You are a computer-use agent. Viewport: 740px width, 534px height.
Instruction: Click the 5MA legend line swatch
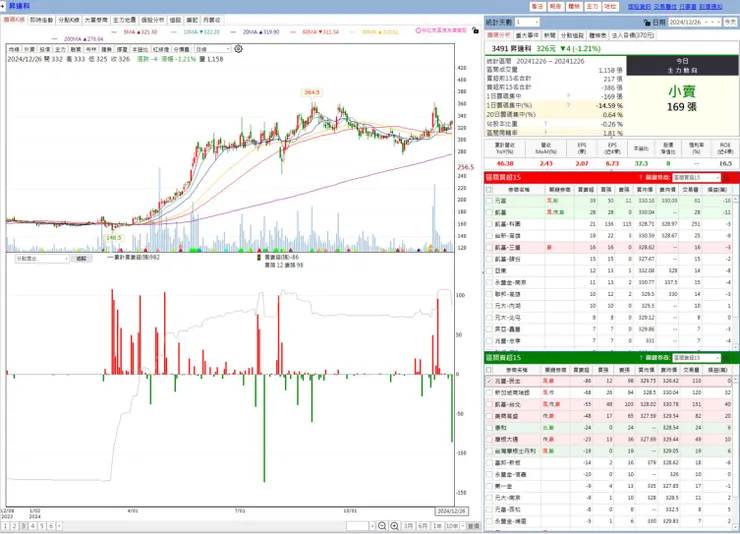pos(115,32)
